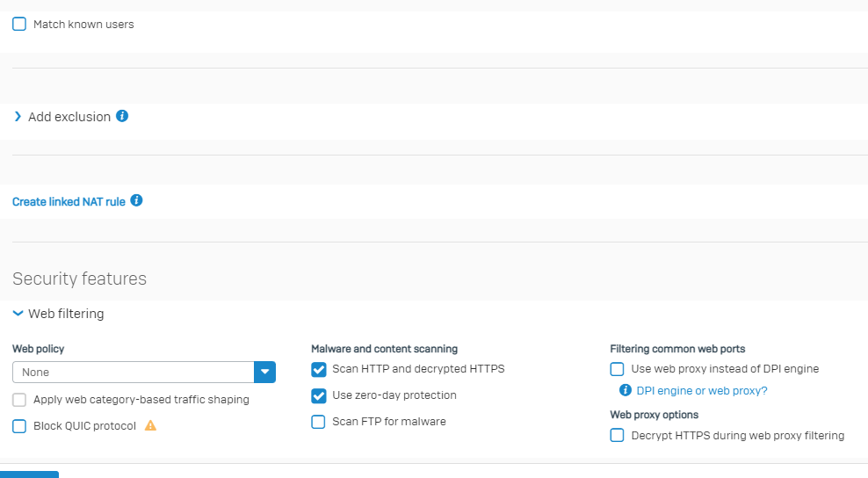This screenshot has height=478, width=868.
Task: Open Create linked NAT rule link
Action: click(69, 201)
